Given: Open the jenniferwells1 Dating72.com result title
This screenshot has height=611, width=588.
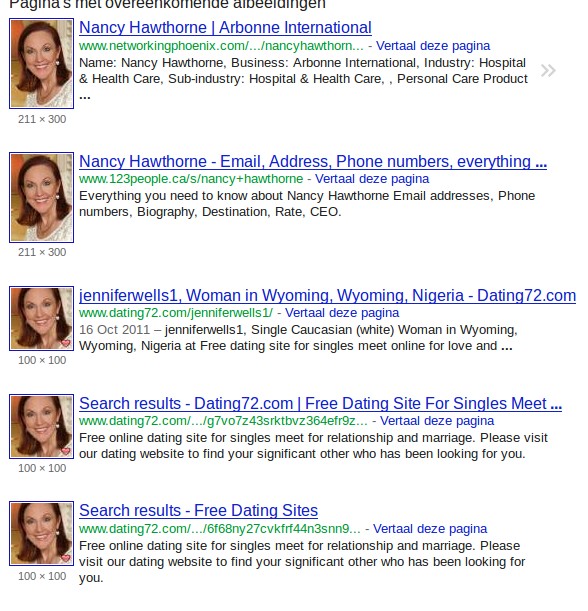Looking at the screenshot, I should [327, 296].
